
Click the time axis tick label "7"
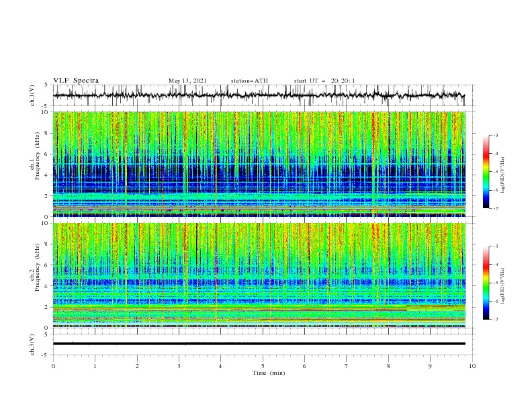click(x=346, y=366)
